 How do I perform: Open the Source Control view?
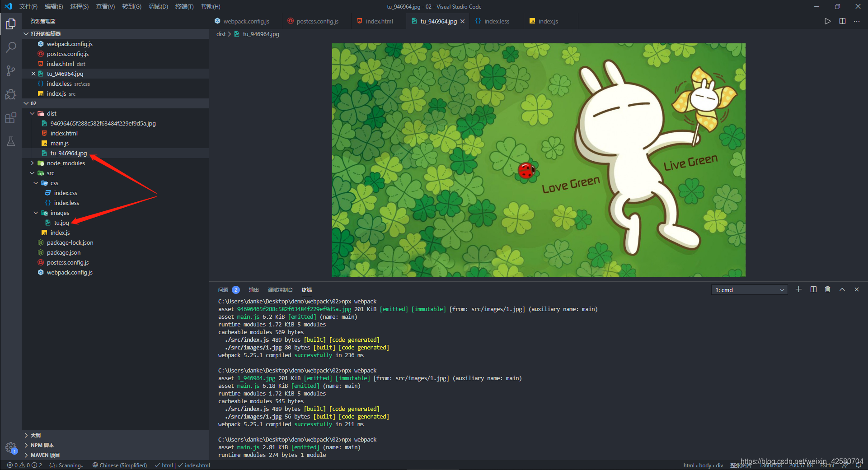coord(11,70)
